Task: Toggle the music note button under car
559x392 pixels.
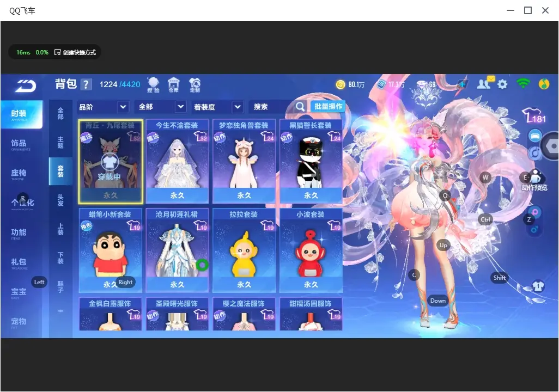Action: tap(535, 153)
